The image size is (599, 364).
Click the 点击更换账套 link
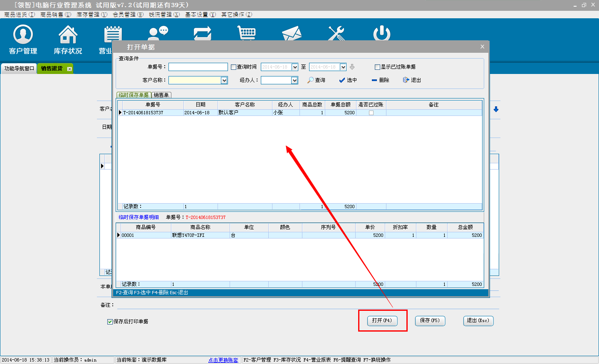pyautogui.click(x=223, y=360)
